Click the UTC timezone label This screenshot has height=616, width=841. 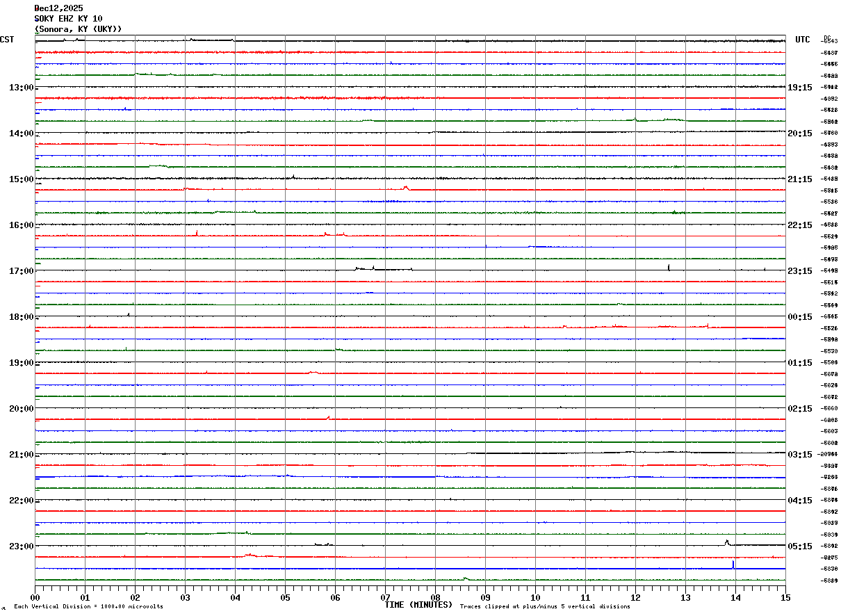point(803,40)
